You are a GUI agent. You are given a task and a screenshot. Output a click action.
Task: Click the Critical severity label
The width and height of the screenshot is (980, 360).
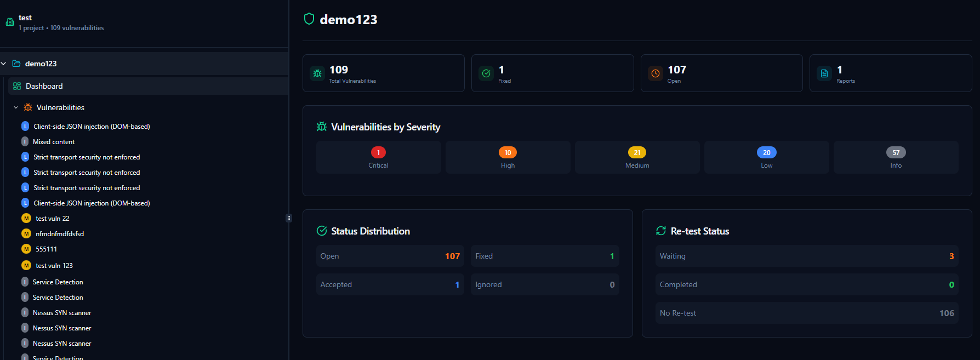(x=378, y=165)
